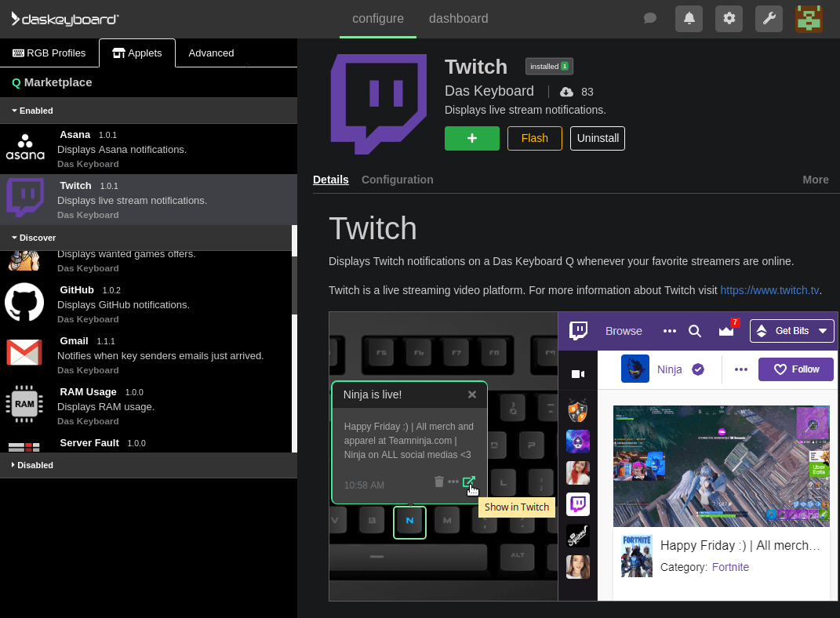Click the GitHub octocat icon

(x=24, y=302)
